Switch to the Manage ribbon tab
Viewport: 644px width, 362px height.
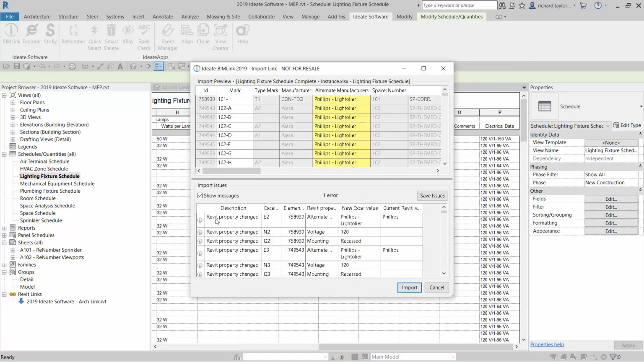(x=310, y=17)
